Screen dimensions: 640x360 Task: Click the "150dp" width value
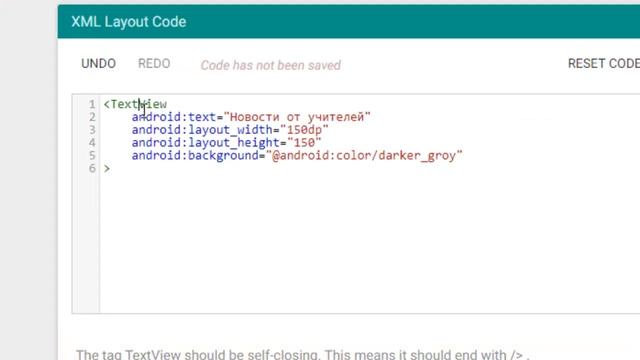point(304,130)
